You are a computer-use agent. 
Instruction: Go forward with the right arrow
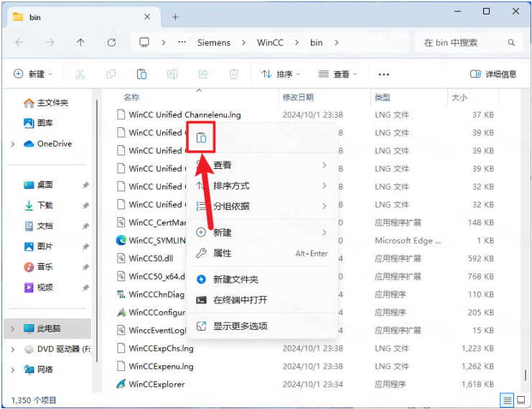[50, 42]
